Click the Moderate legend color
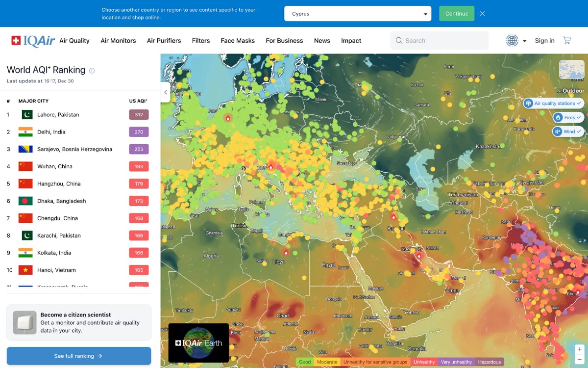 click(x=327, y=362)
